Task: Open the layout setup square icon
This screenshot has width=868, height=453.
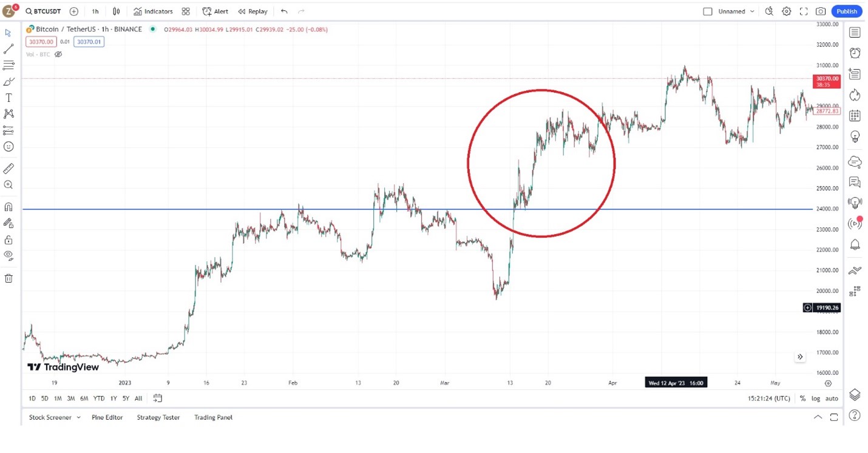Action: coord(707,12)
